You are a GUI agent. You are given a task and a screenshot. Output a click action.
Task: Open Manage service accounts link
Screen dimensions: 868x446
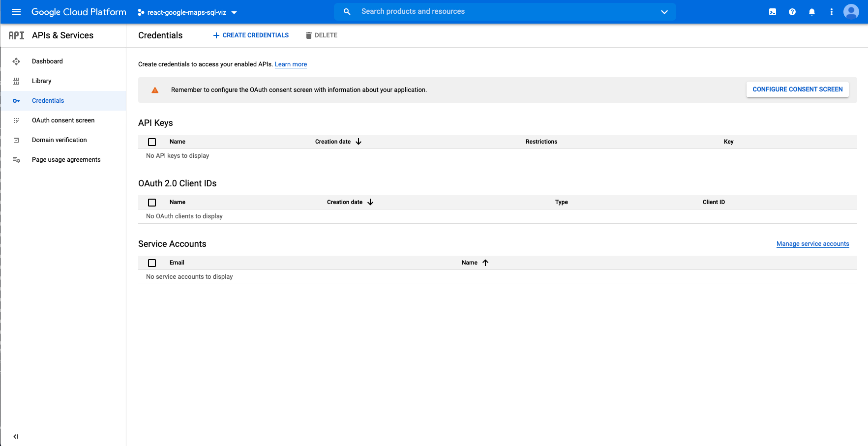[813, 244]
